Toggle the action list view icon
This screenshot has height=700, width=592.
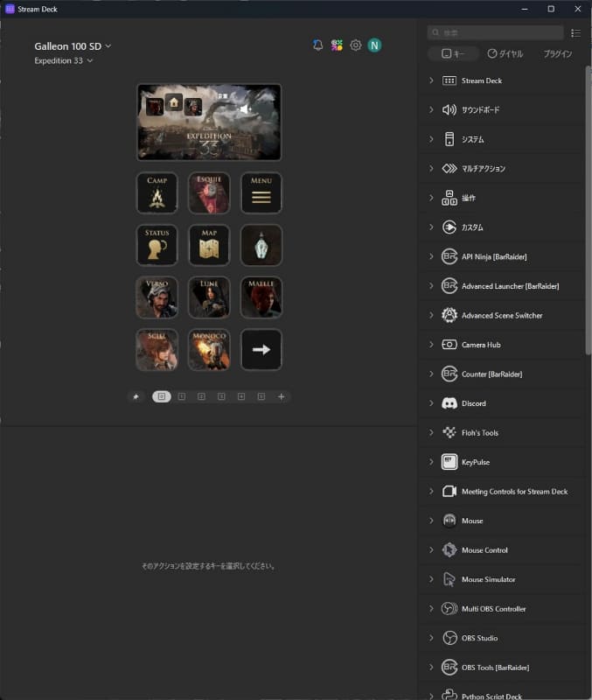pos(576,33)
